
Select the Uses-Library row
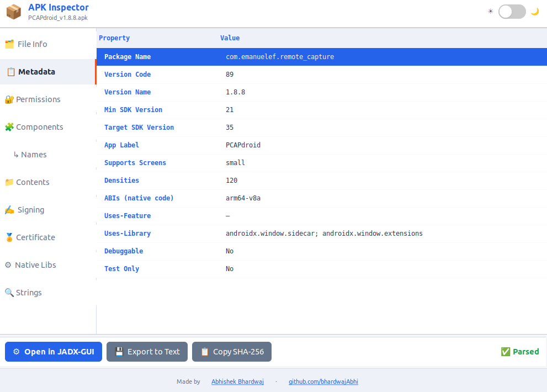pos(322,234)
